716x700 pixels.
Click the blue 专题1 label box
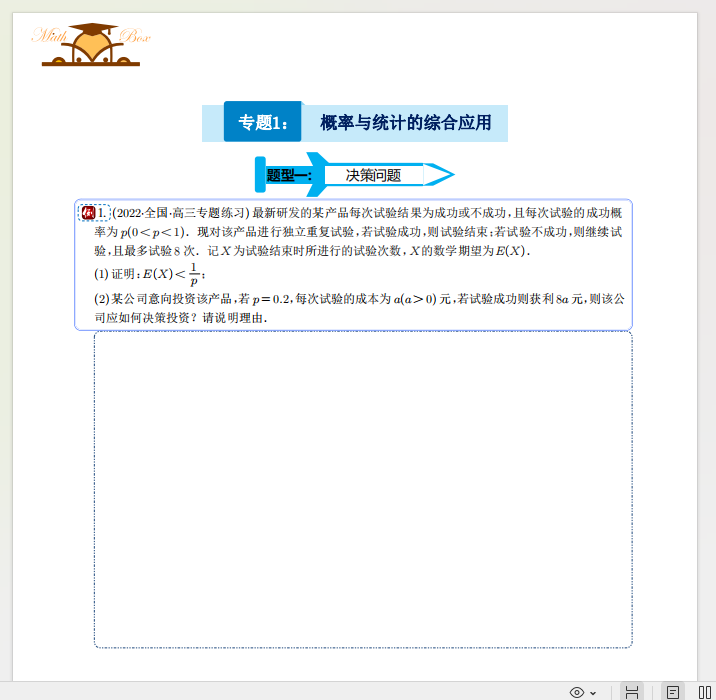(262, 123)
